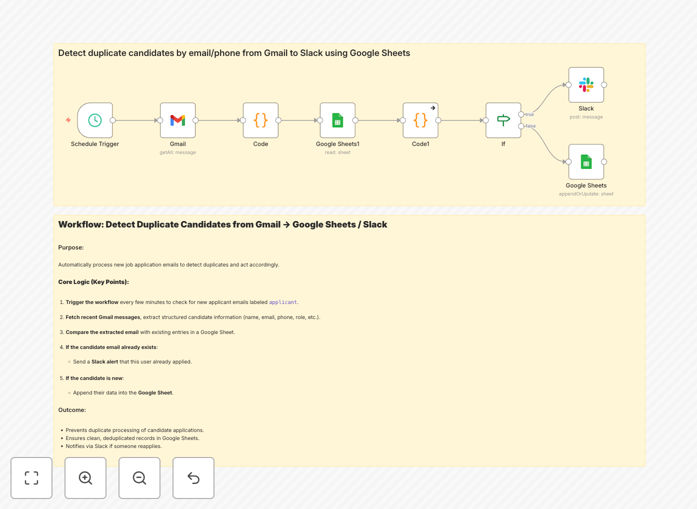Viewport: 697px width, 509px height.
Task: Click the 'Code1' node label
Action: 421,144
